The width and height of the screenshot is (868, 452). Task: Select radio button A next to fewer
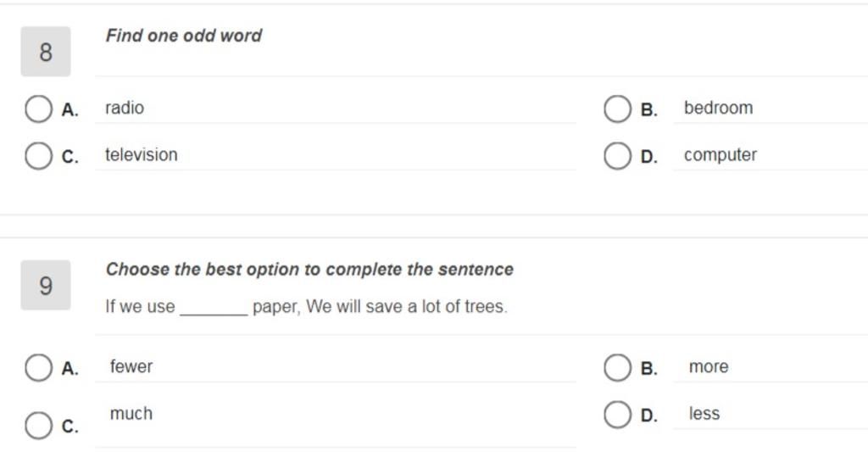[38, 368]
